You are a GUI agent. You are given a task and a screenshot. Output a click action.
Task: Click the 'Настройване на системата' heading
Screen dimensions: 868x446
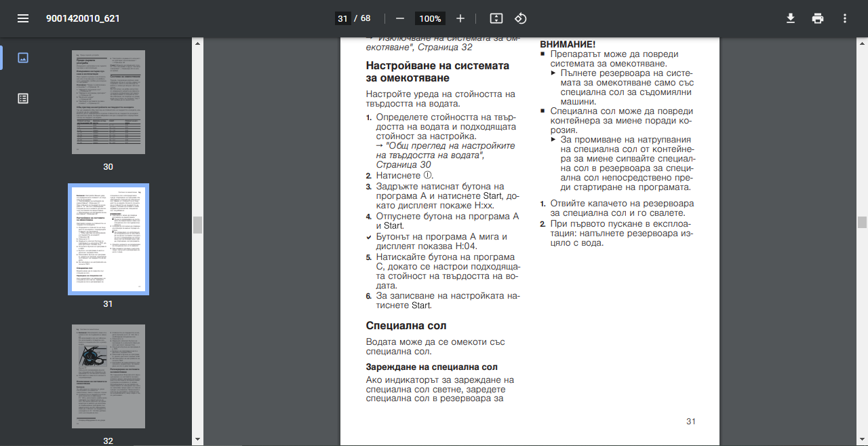click(x=437, y=72)
